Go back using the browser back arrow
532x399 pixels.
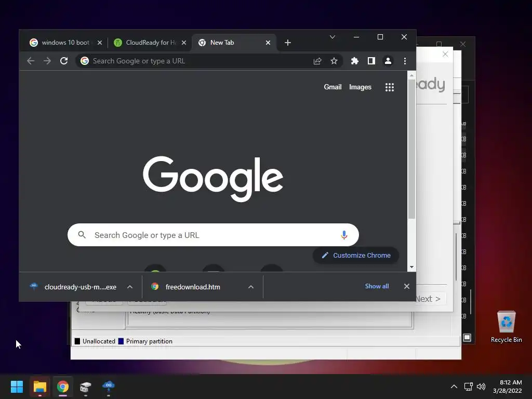(x=31, y=61)
